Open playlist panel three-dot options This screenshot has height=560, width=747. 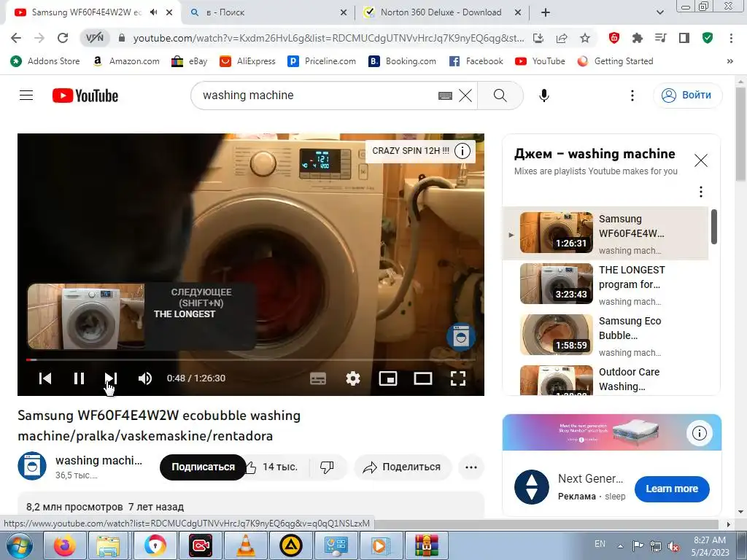pyautogui.click(x=701, y=192)
